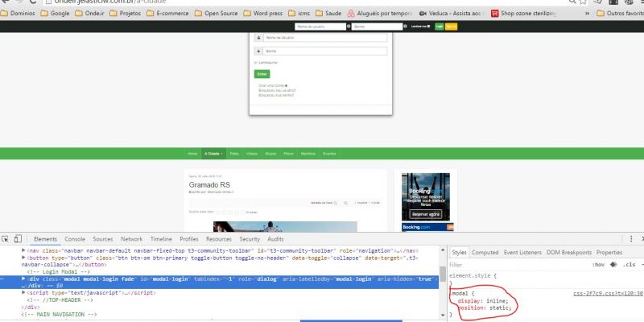Click the Booking.com Reservar agora ad banner
The height and width of the screenshot is (322, 644).
(426, 197)
